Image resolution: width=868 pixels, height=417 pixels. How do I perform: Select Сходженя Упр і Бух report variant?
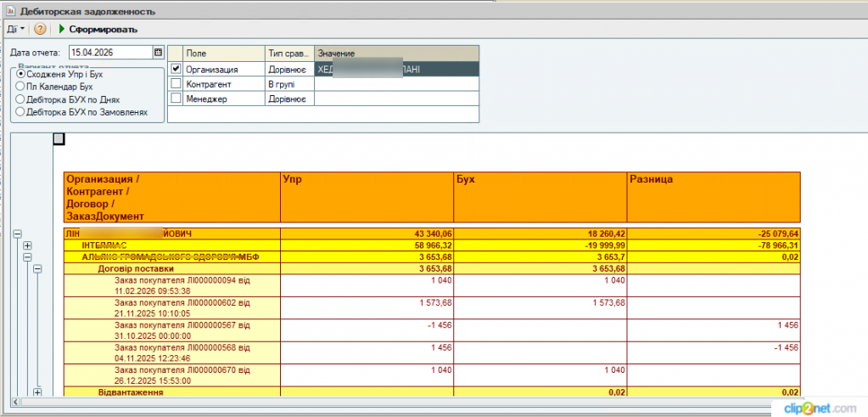[x=60, y=74]
